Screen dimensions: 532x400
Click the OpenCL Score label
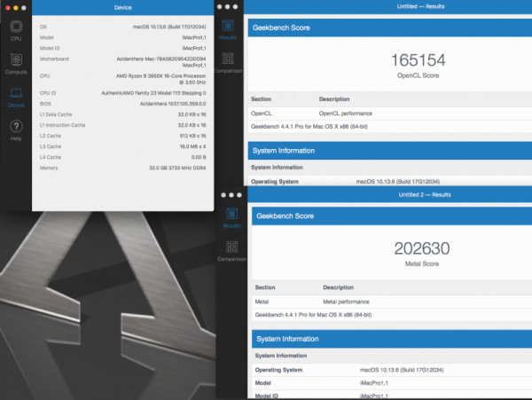(418, 75)
